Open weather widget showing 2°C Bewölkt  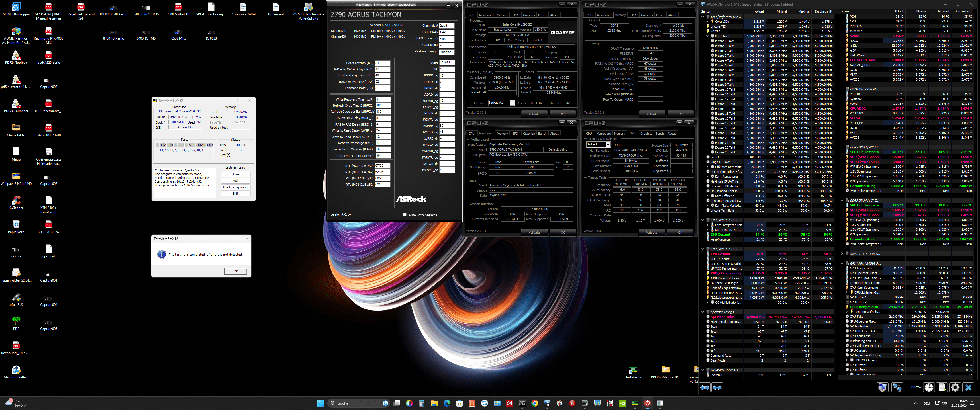(x=16, y=403)
